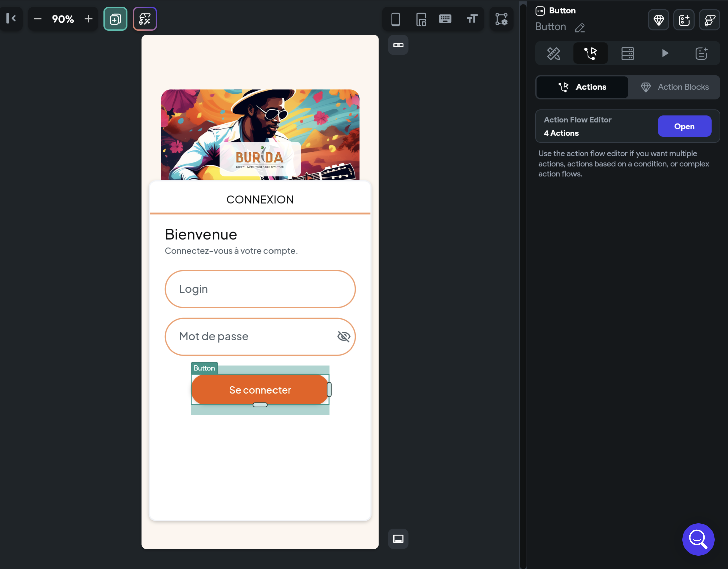
Task: Click the Button type icon in the header
Action: coord(540,11)
